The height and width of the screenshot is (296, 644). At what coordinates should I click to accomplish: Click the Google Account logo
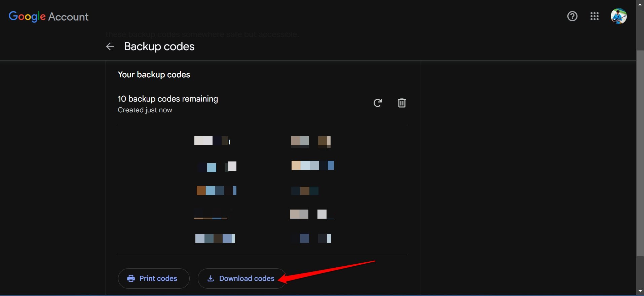(x=48, y=16)
